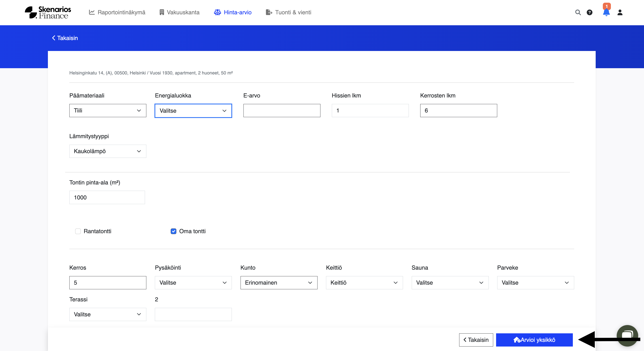Click the E-arvo input field

[281, 110]
